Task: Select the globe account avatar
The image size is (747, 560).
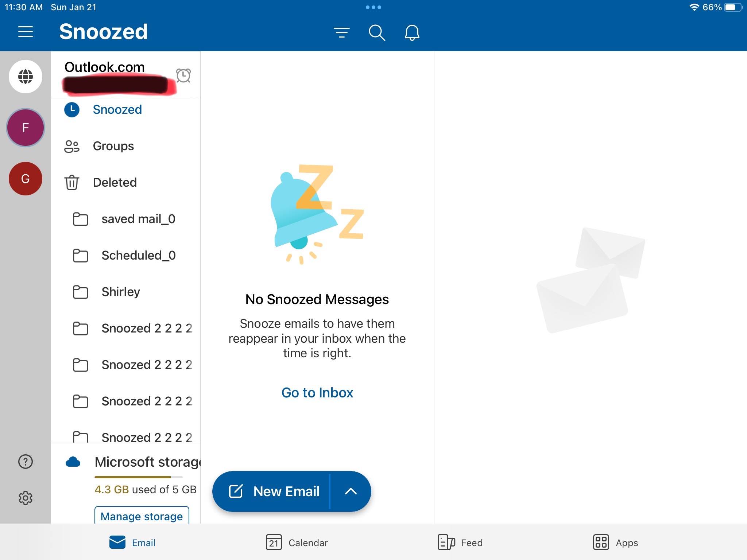Action: coord(25,77)
